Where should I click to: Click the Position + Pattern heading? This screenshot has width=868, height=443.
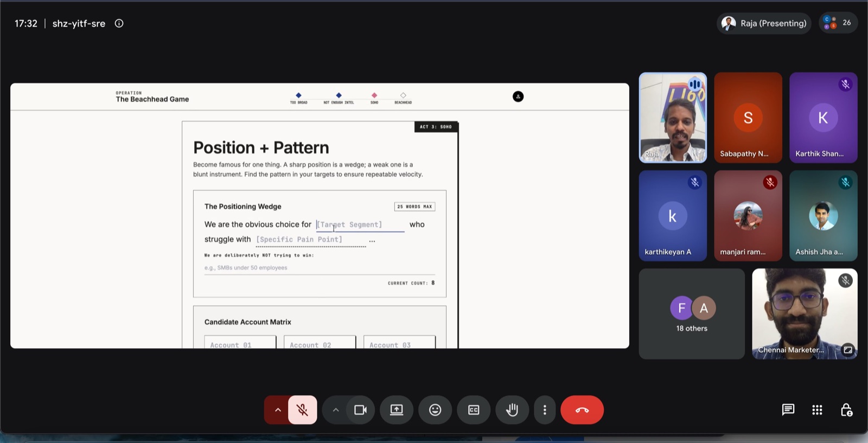(261, 147)
